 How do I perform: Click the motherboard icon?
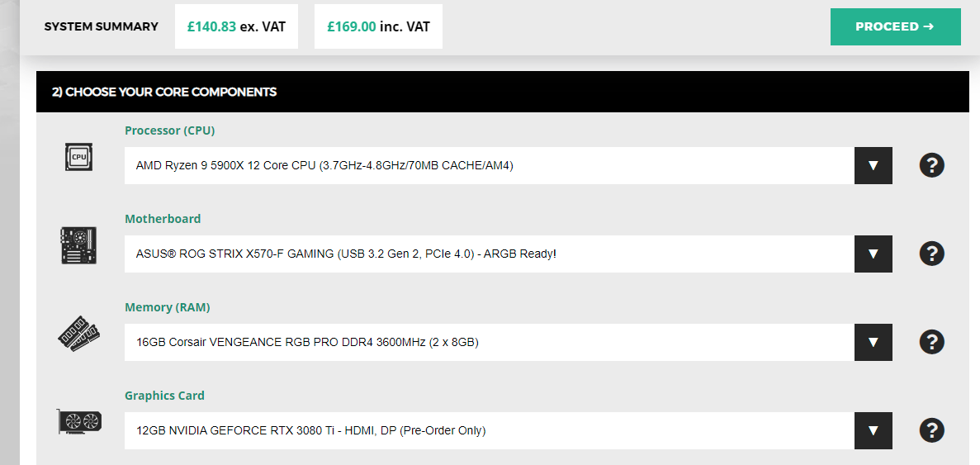click(x=78, y=245)
